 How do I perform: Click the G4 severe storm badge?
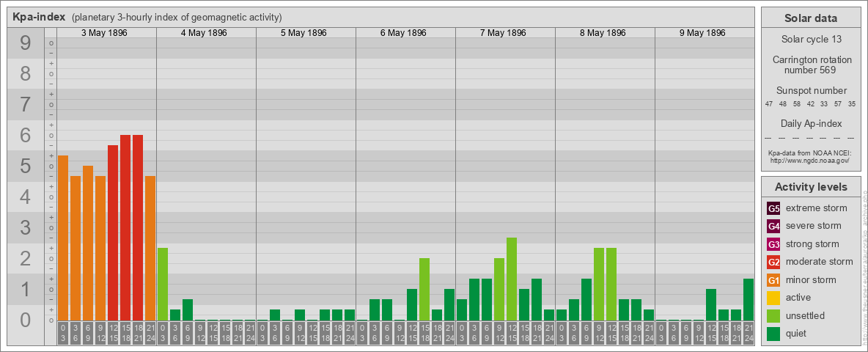click(773, 226)
